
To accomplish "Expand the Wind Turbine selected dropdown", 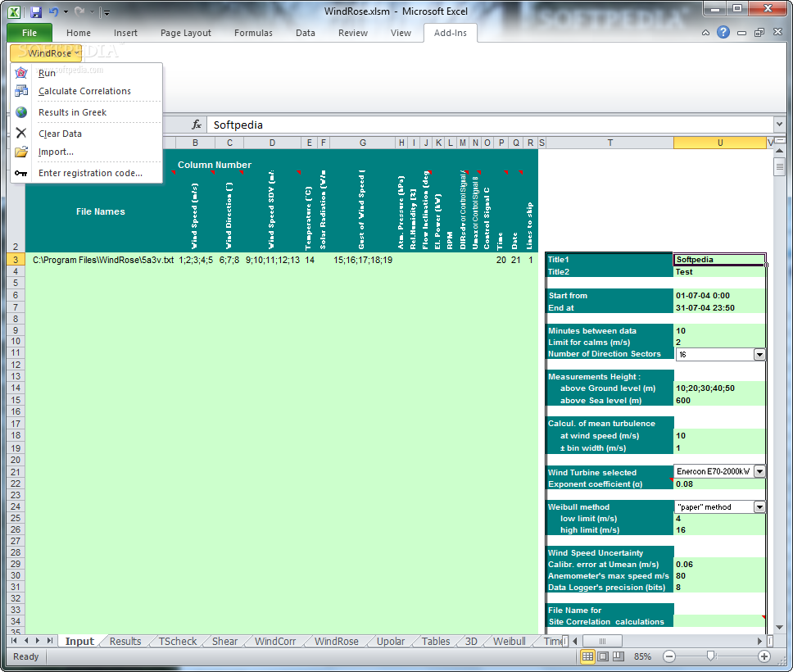I will 759,471.
